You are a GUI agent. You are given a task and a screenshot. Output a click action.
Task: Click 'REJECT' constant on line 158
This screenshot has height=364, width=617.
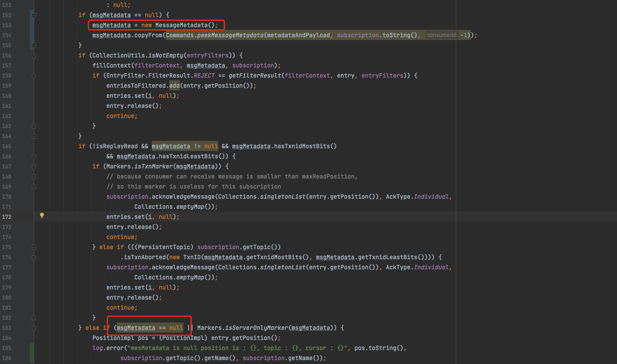click(x=204, y=76)
